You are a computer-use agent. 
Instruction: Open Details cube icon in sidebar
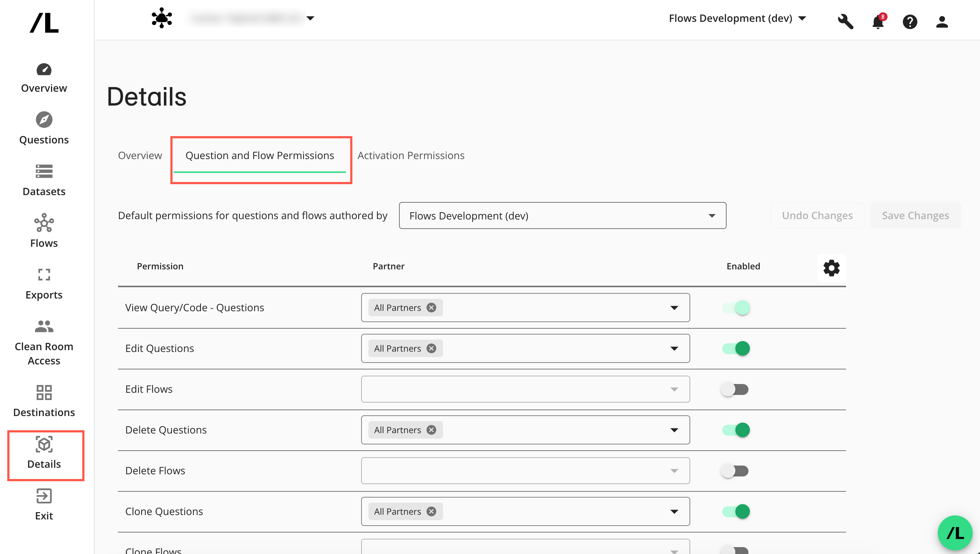[x=44, y=444]
